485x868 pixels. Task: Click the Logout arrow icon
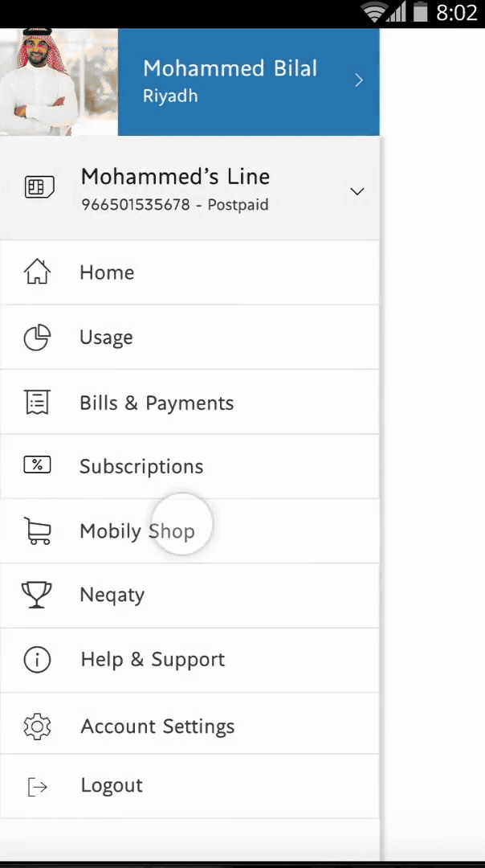37,787
